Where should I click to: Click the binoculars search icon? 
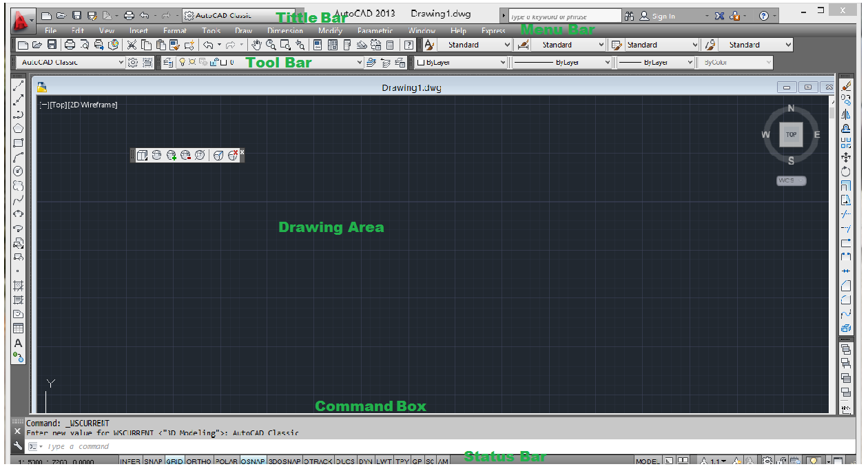pos(630,16)
